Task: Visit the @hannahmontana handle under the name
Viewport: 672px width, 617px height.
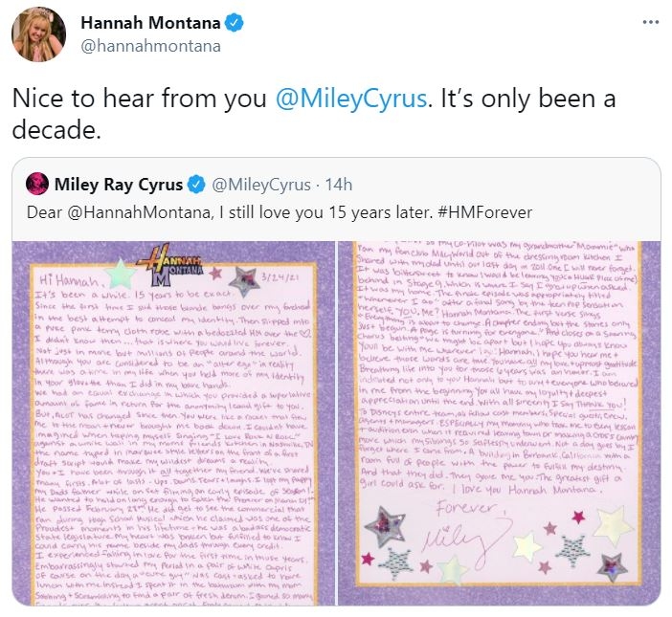Action: [x=151, y=45]
